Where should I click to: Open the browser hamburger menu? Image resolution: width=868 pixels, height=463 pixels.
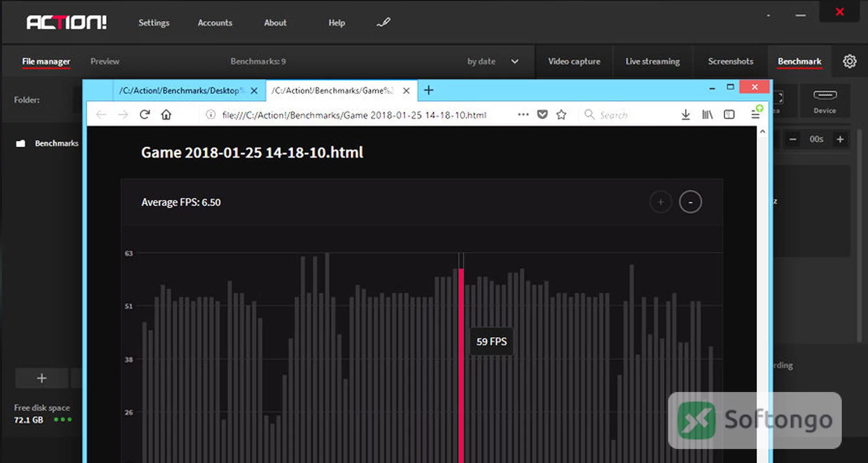pos(755,114)
